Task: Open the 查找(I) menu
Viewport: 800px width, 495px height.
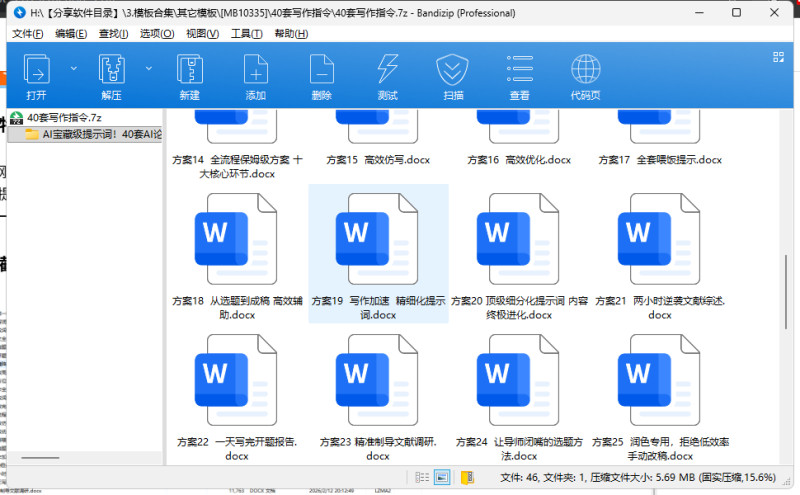Action: [113, 34]
